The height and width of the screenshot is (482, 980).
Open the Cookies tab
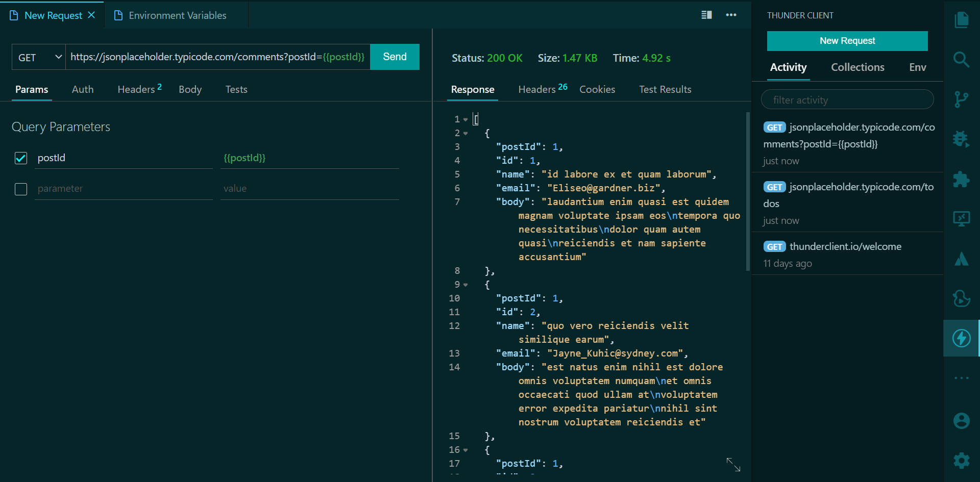(x=597, y=89)
